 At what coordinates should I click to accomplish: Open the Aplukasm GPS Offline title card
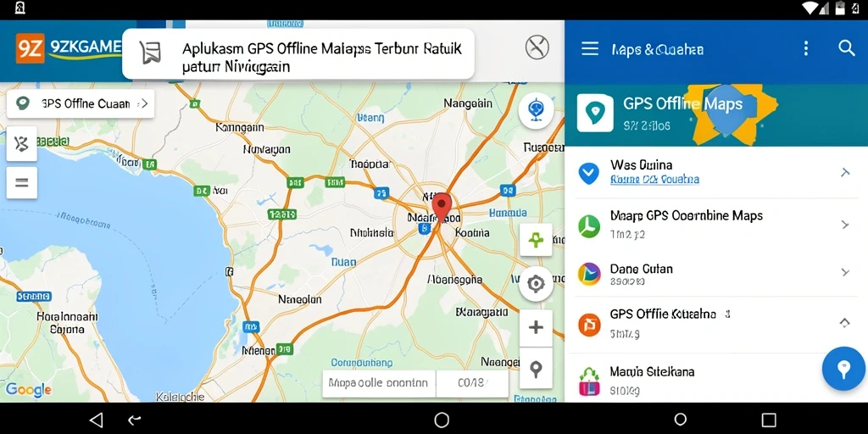coord(298,54)
